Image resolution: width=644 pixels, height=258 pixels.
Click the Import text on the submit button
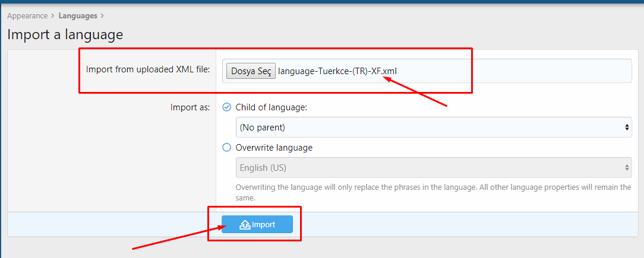(264, 225)
